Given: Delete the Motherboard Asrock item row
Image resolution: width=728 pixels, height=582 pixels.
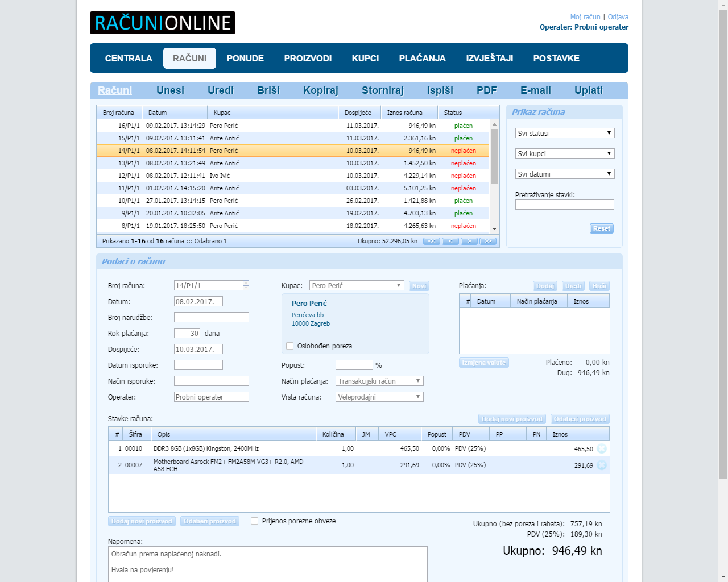Looking at the screenshot, I should [602, 465].
